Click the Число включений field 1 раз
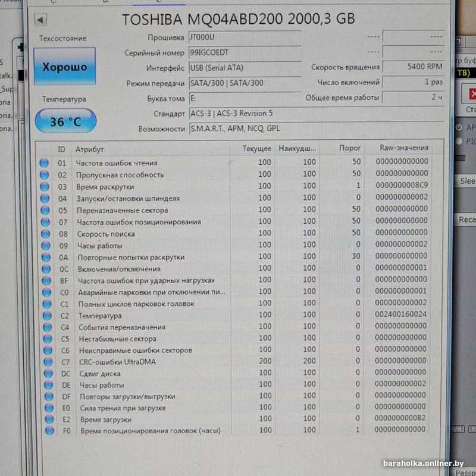Image resolution: width=476 pixels, height=476 pixels. 413,82
